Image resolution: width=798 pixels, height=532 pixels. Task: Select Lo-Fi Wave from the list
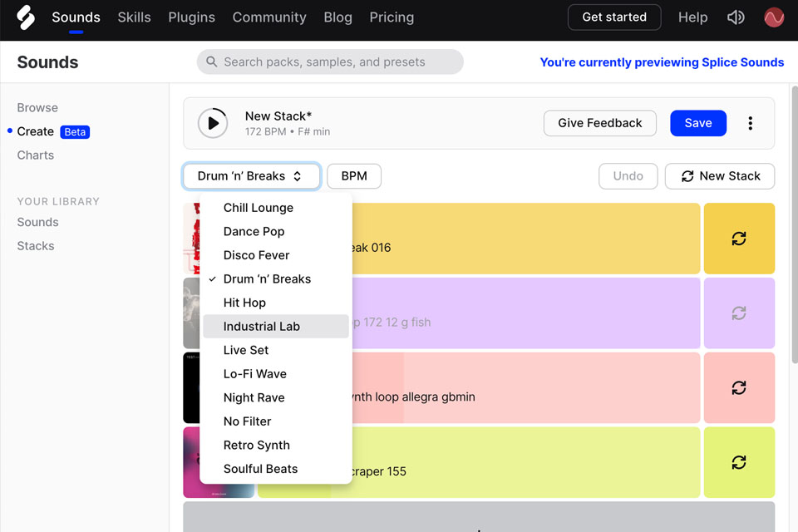pos(276,374)
